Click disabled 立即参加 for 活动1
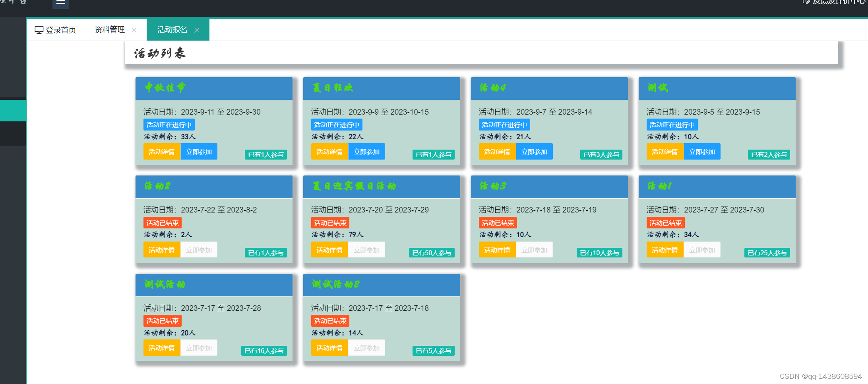The height and width of the screenshot is (384, 868). pyautogui.click(x=702, y=250)
